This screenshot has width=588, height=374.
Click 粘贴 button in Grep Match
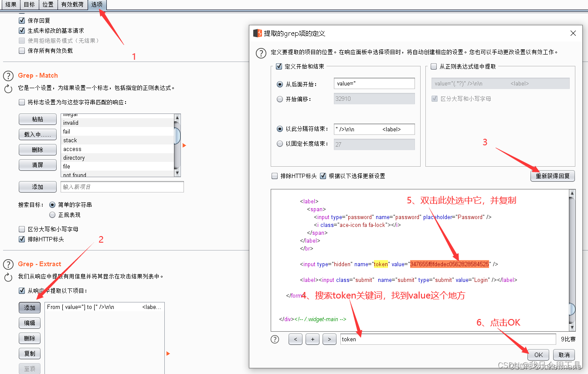[x=37, y=119]
